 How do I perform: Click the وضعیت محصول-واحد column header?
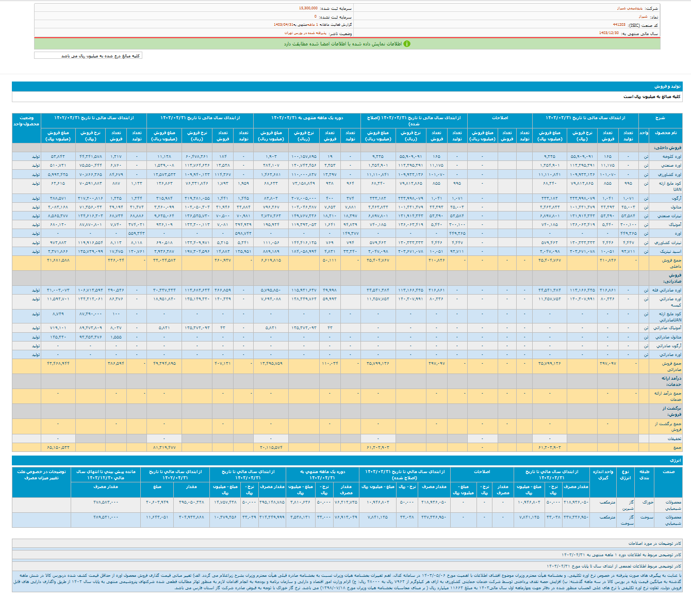(x=26, y=121)
